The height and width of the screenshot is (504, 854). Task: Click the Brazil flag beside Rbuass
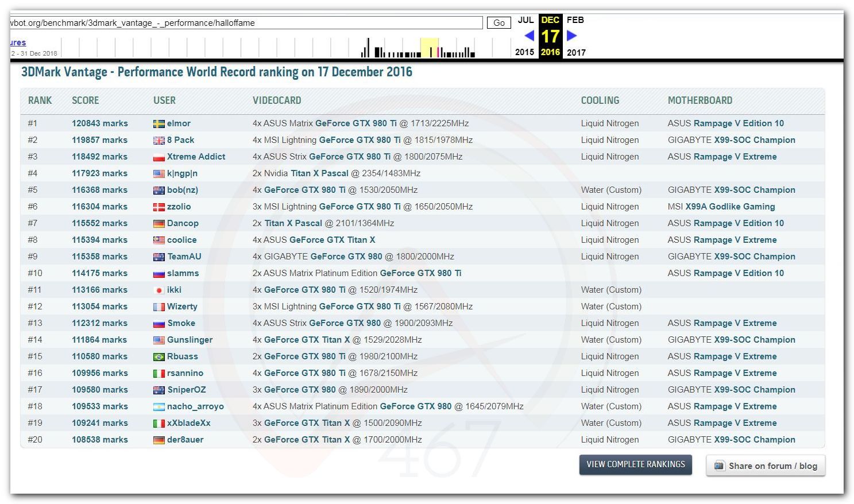159,356
